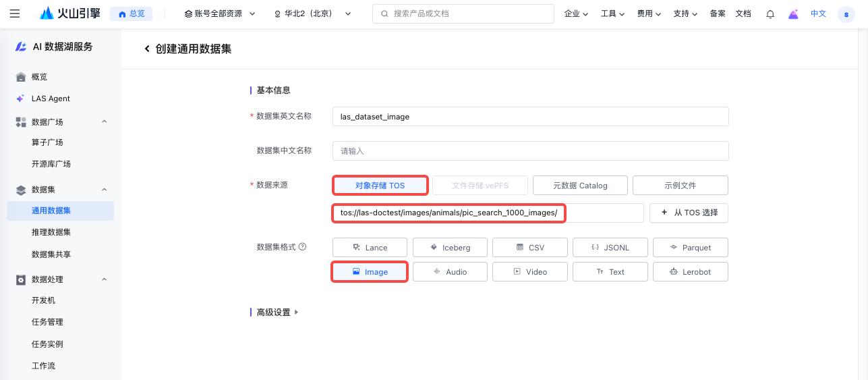The width and height of the screenshot is (868, 380).
Task: Click the 备案 link in top bar
Action: point(718,13)
